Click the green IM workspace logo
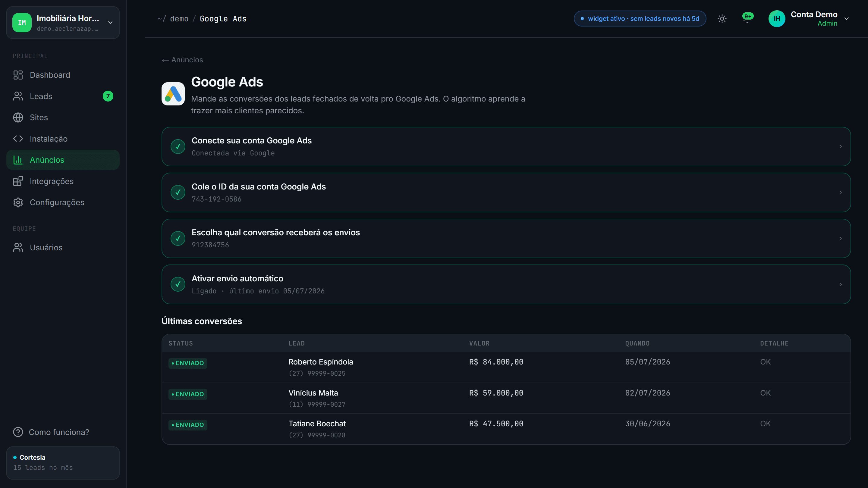This screenshot has height=488, width=868. pos(22,23)
